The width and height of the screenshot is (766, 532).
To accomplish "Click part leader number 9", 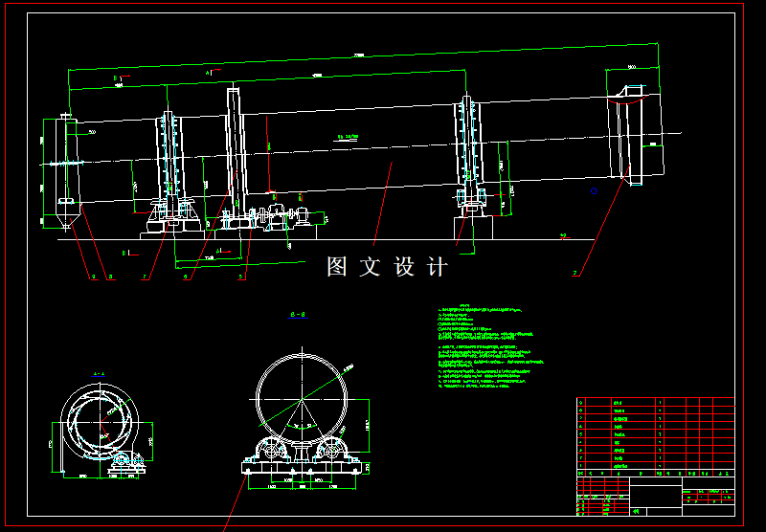I will [93, 277].
